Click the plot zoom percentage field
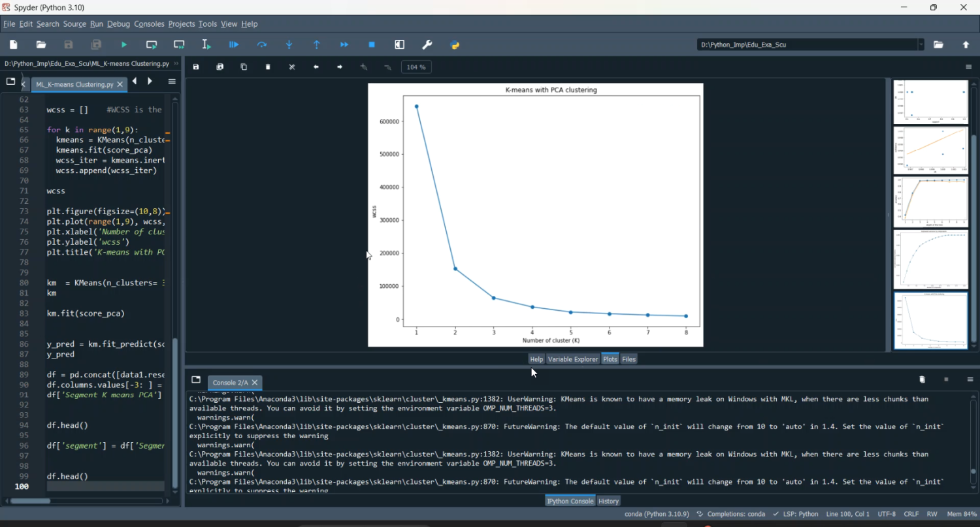Screen dimensions: 980x527 pos(416,67)
